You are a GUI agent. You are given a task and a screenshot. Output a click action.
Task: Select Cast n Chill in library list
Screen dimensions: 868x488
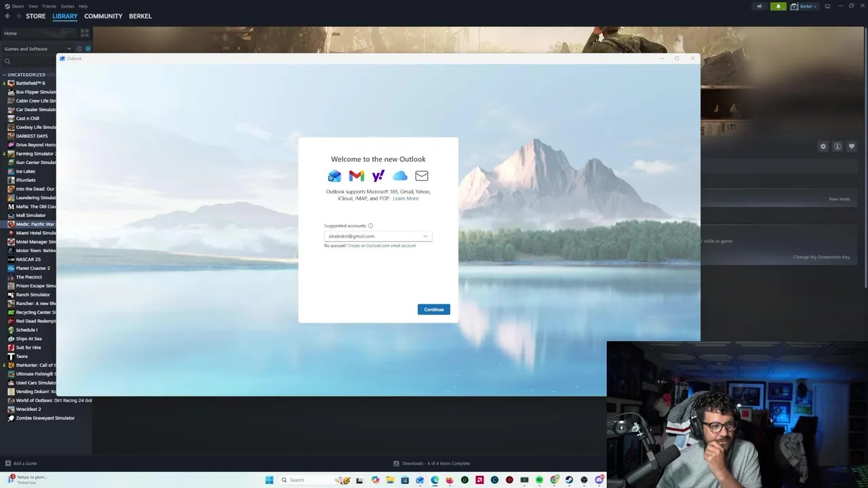coord(28,119)
